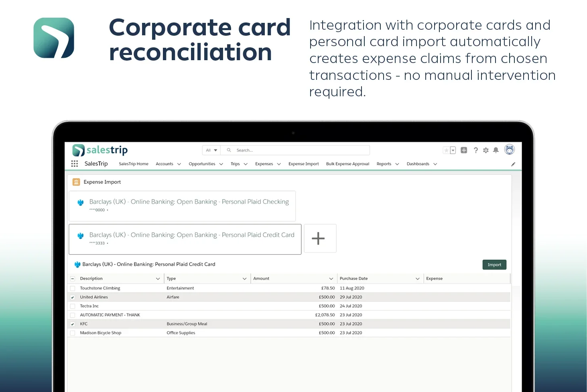Uncheck the KFC row checkbox
This screenshot has height=392, width=587.
pos(73,324)
